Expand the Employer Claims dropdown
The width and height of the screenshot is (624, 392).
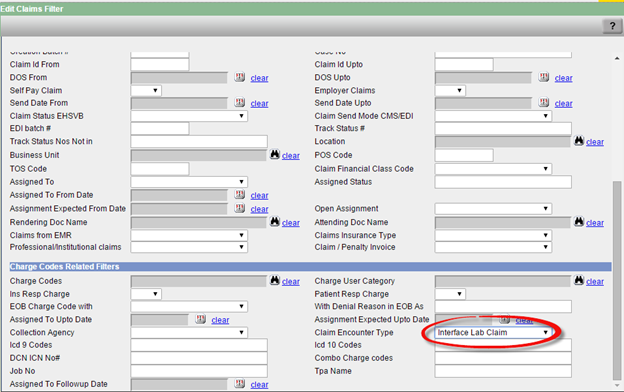point(450,90)
